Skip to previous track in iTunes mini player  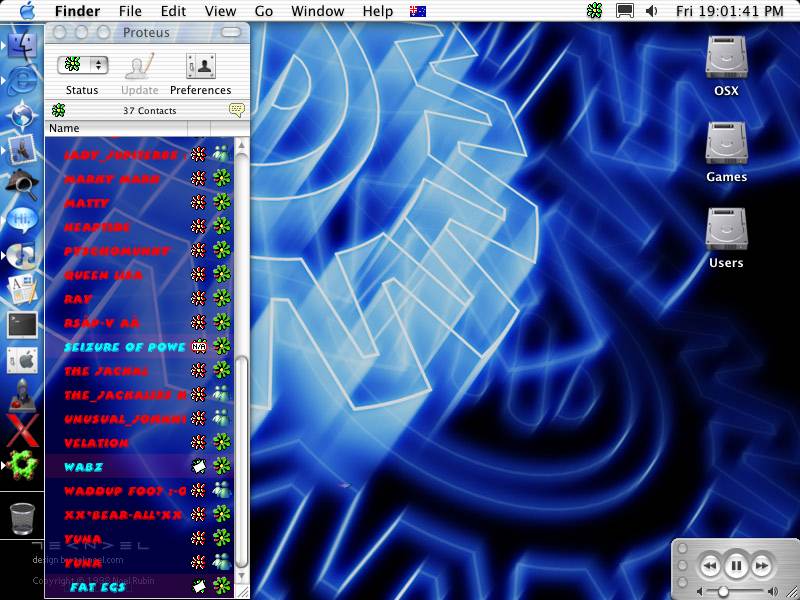tap(710, 566)
